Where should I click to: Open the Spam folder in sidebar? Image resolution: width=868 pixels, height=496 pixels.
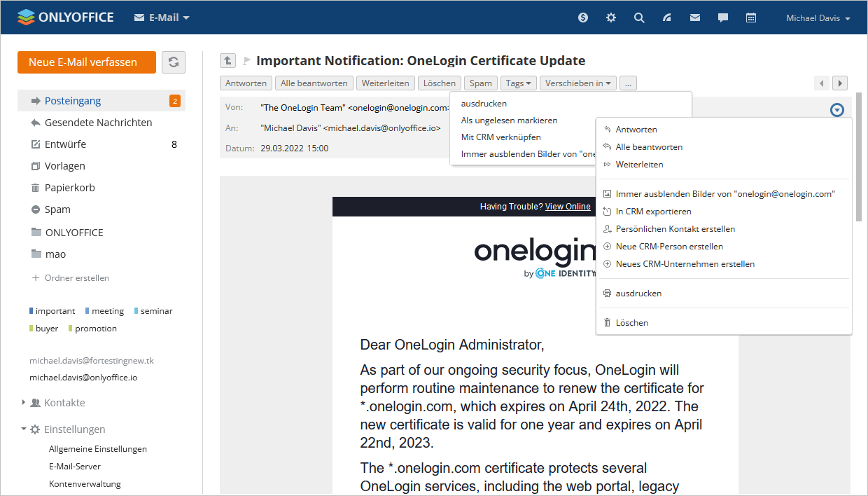click(x=101, y=209)
